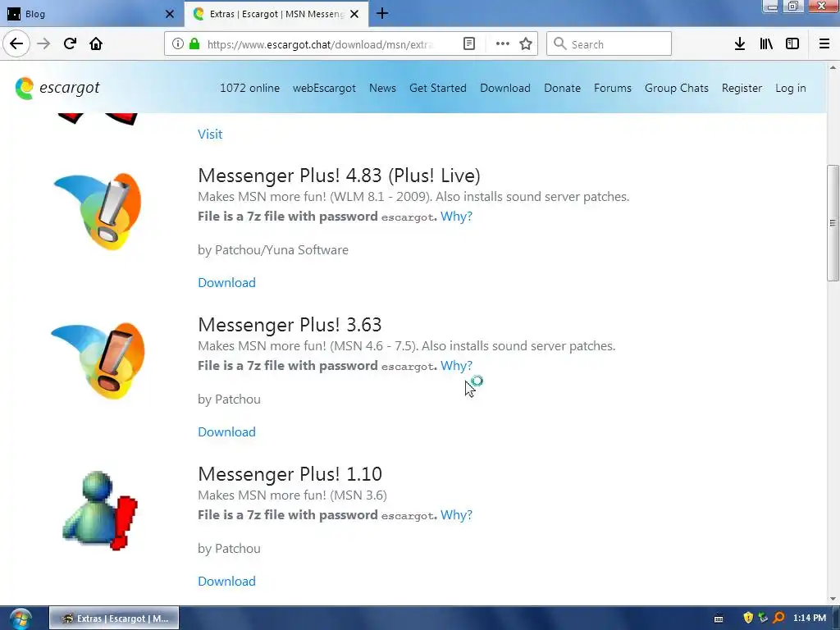The height and width of the screenshot is (630, 840).
Task: Click the forward navigation arrow
Action: pyautogui.click(x=43, y=43)
